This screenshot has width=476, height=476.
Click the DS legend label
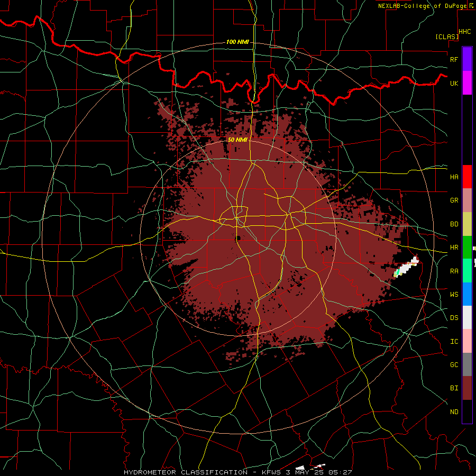pos(454,318)
